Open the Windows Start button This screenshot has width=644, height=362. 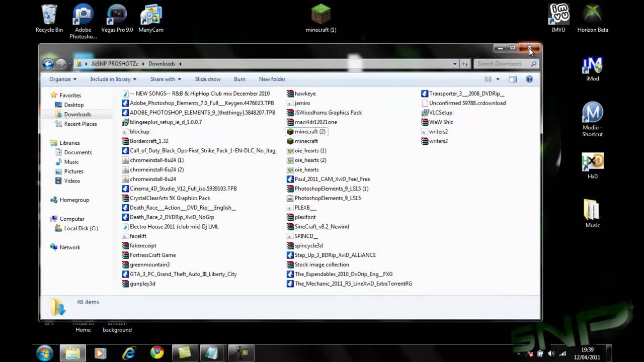(44, 353)
